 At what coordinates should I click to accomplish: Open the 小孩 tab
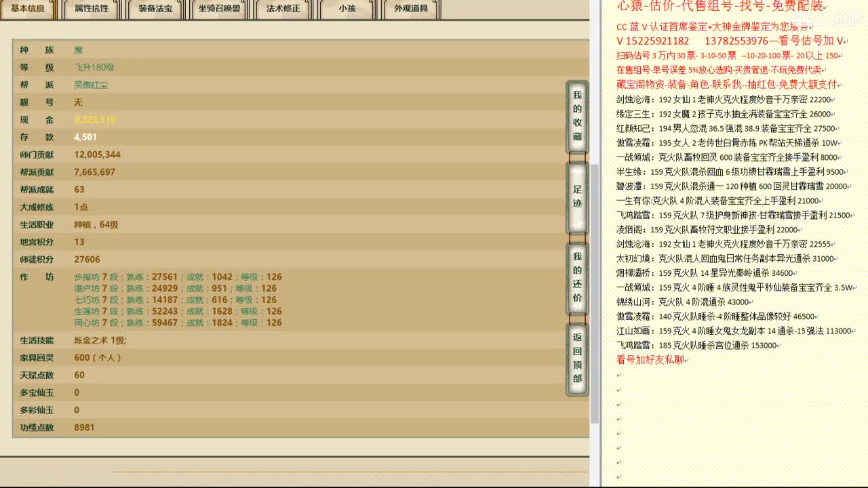347,9
